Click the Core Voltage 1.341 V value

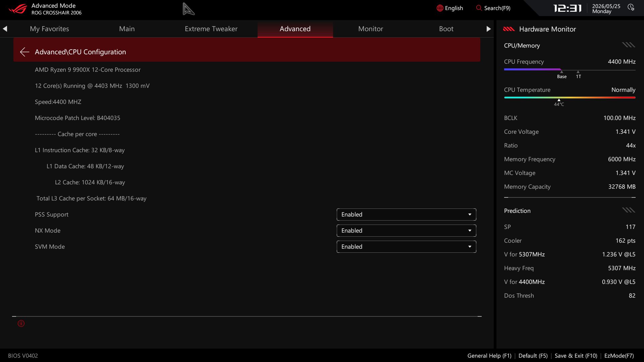(x=625, y=132)
